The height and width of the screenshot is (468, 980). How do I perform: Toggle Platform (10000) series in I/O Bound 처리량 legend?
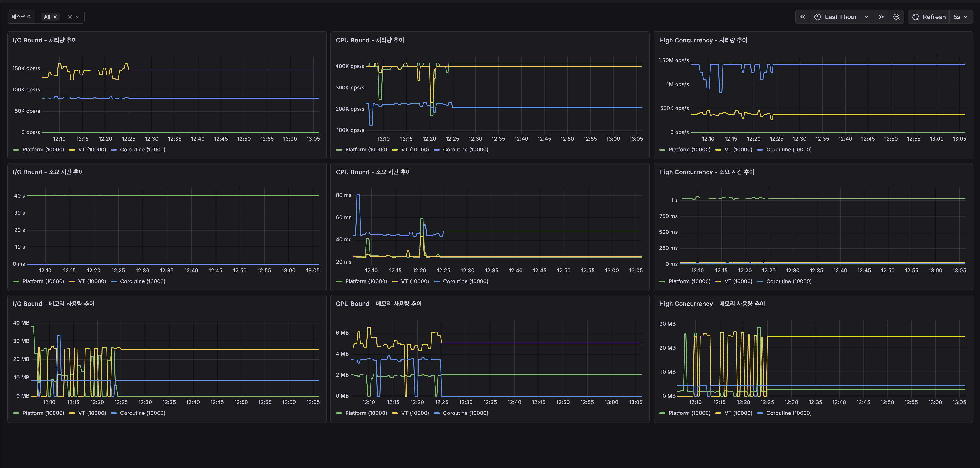39,149
